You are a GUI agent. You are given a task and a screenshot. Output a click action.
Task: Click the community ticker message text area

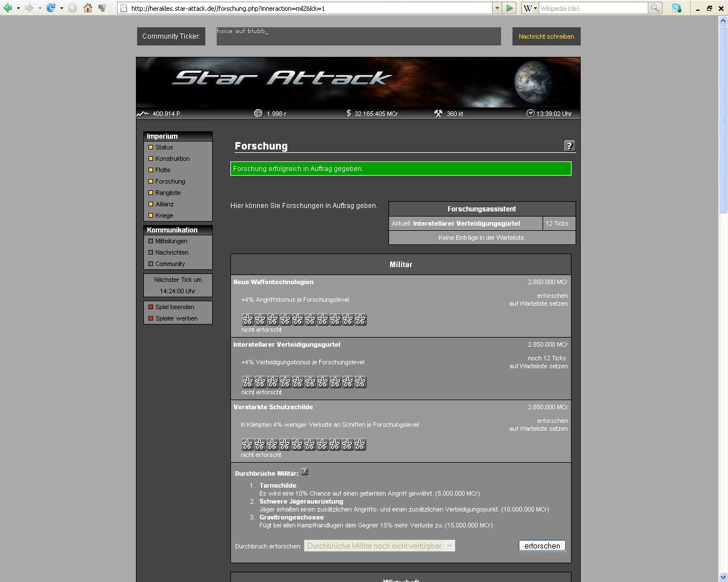click(358, 36)
